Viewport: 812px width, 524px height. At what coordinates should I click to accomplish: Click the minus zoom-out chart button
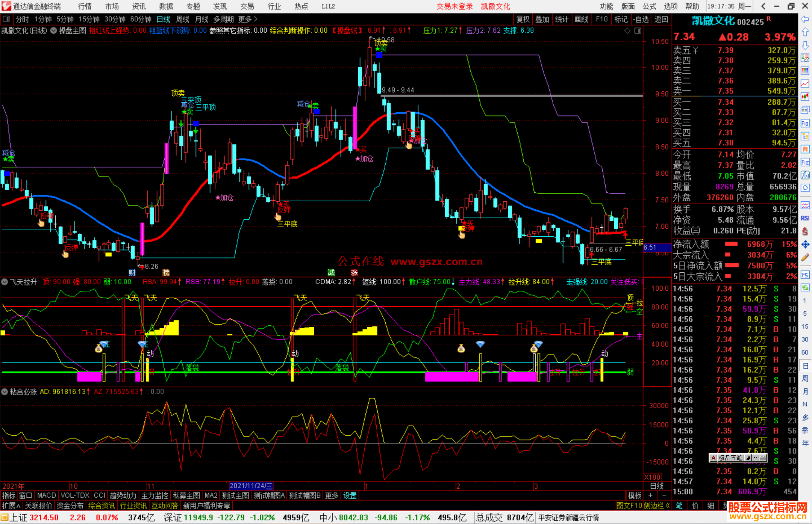click(664, 495)
